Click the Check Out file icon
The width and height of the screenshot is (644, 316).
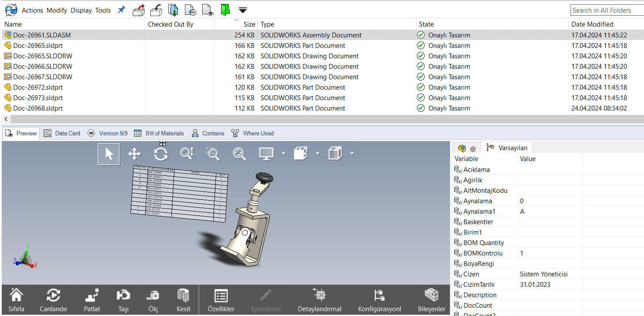(x=139, y=10)
